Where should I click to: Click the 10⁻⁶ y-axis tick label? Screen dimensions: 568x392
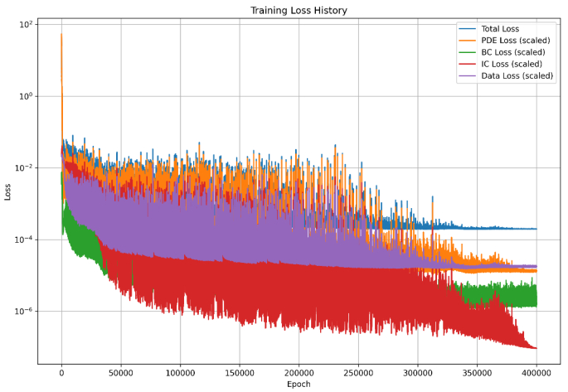pos(24,312)
